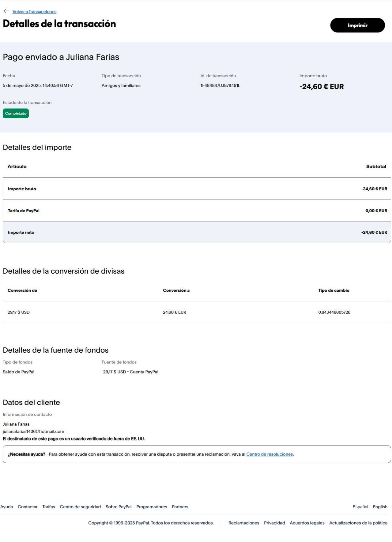The image size is (392, 542).
Task: Go to the Contactar footer link
Action: [28, 507]
